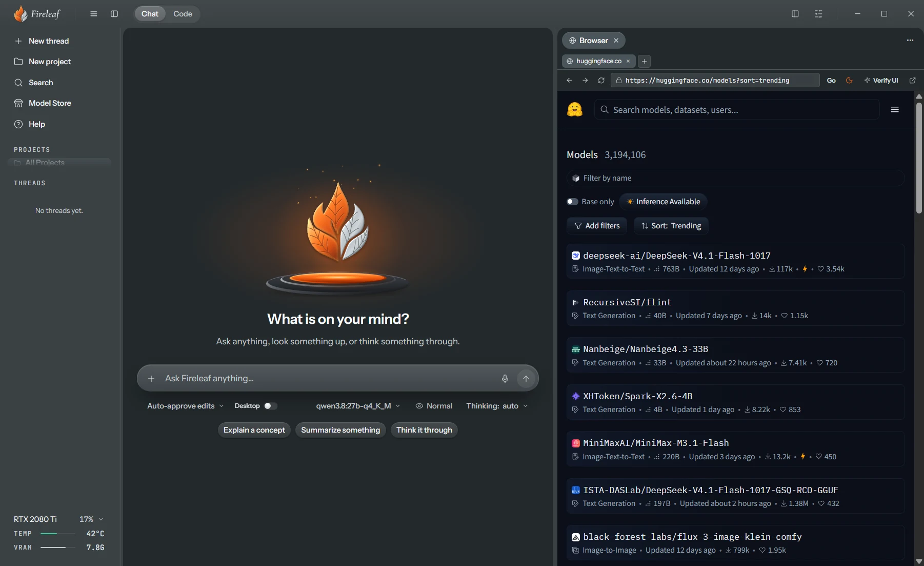Click Explain a concept suggestion
924x566 pixels.
pyautogui.click(x=254, y=430)
